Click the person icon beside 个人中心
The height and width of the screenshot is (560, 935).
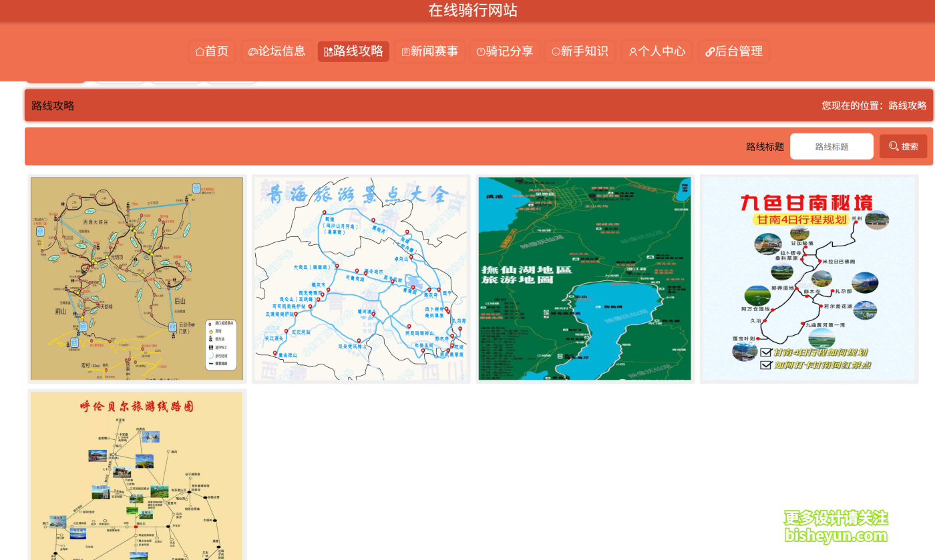coord(632,51)
